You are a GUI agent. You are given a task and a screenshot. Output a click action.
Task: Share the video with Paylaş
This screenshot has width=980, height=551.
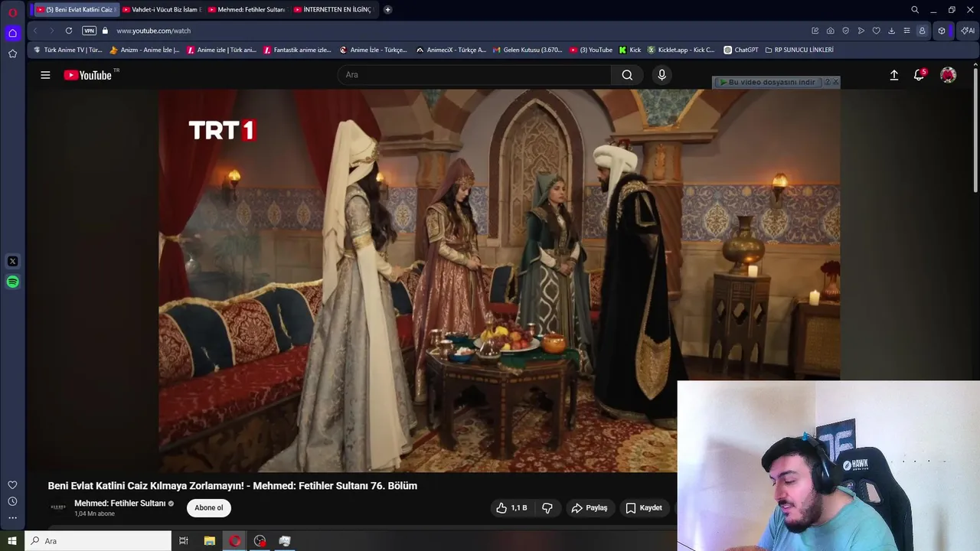590,507
